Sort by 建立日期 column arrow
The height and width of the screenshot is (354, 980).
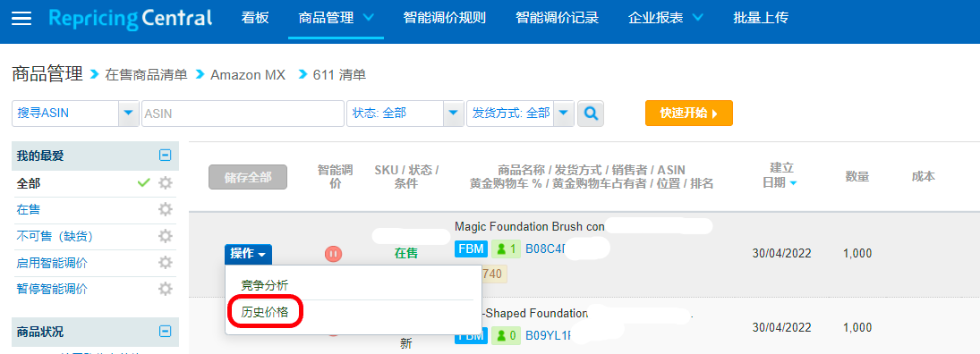coord(793,183)
